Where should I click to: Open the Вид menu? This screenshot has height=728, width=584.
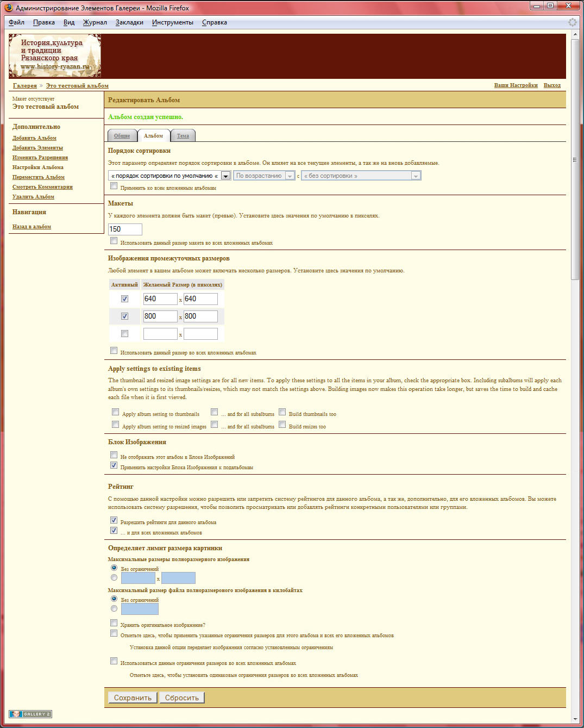(x=69, y=22)
